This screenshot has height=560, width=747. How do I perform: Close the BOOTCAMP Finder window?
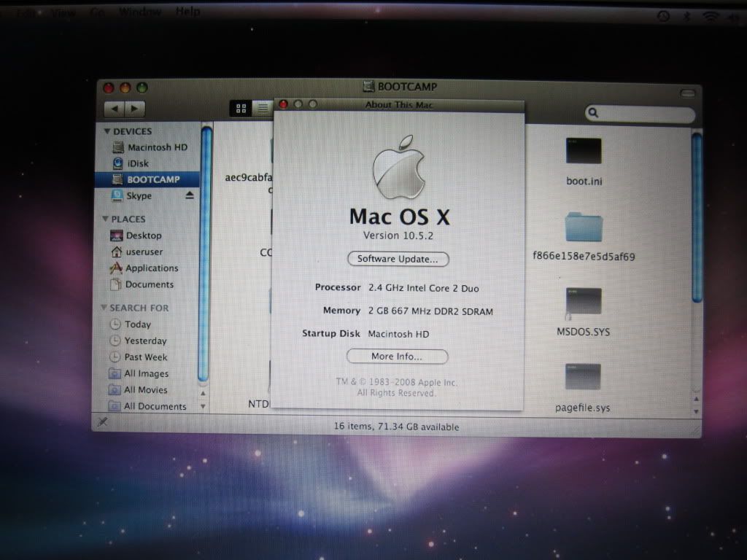coord(109,87)
